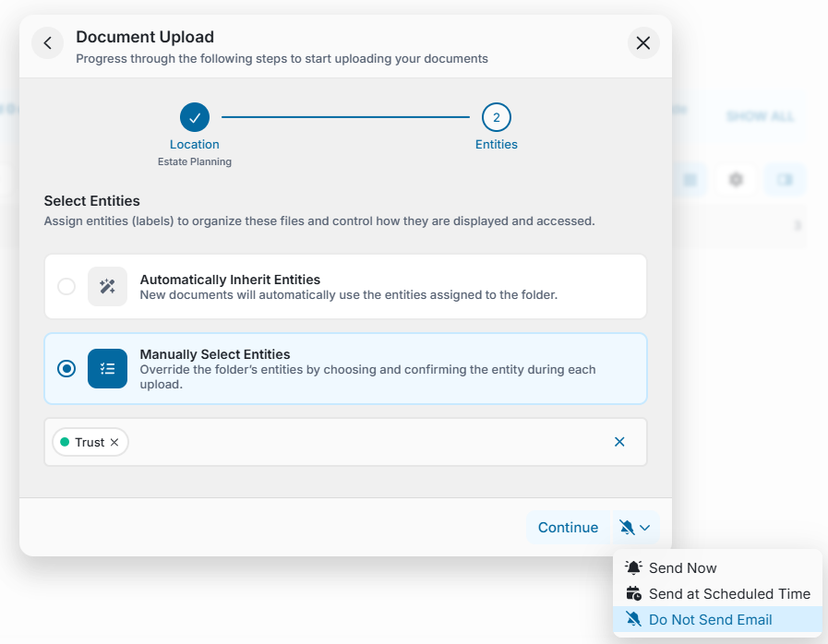Click the Automatically Inherit Entities title text
This screenshot has height=644, width=828.
[x=230, y=280]
